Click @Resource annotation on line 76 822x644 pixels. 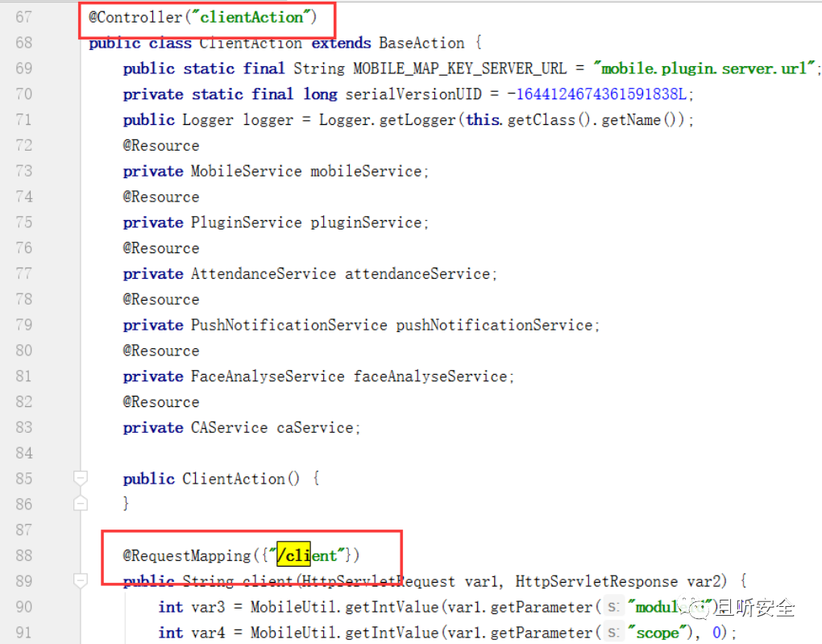(x=161, y=248)
